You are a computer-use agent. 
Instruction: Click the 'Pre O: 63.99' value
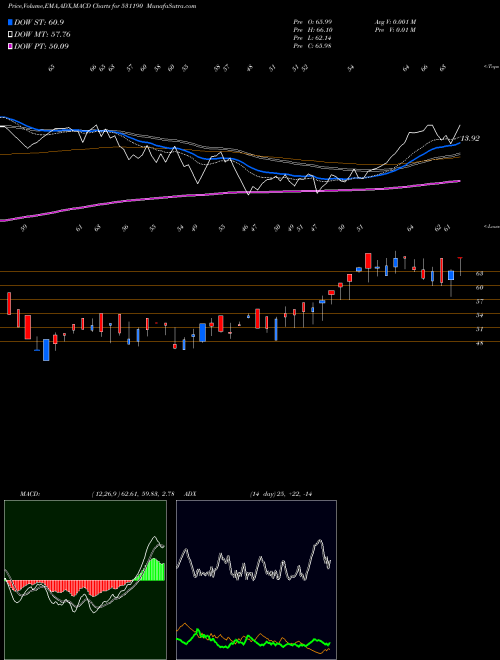click(313, 22)
